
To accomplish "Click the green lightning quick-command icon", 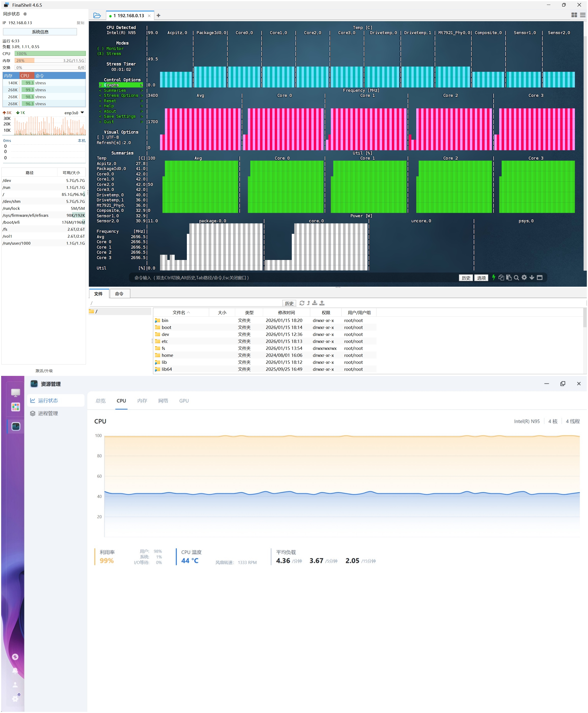I will pyautogui.click(x=494, y=278).
